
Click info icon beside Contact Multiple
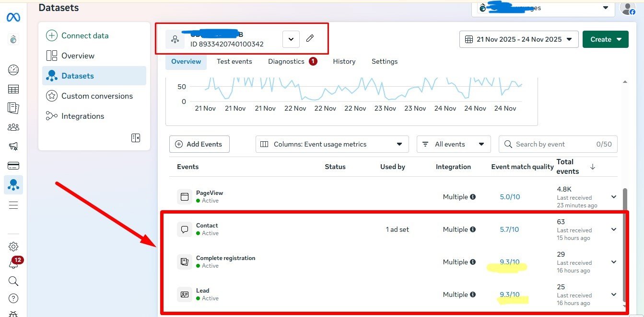point(473,229)
